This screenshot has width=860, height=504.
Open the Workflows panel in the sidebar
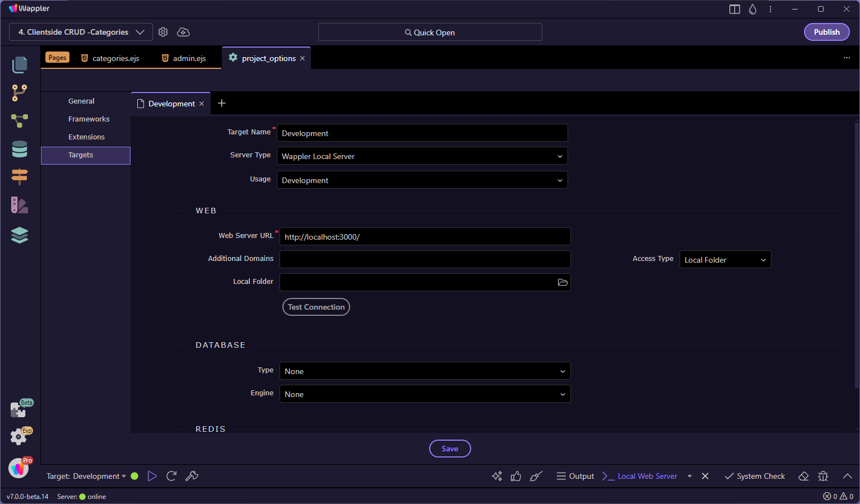pyautogui.click(x=20, y=120)
